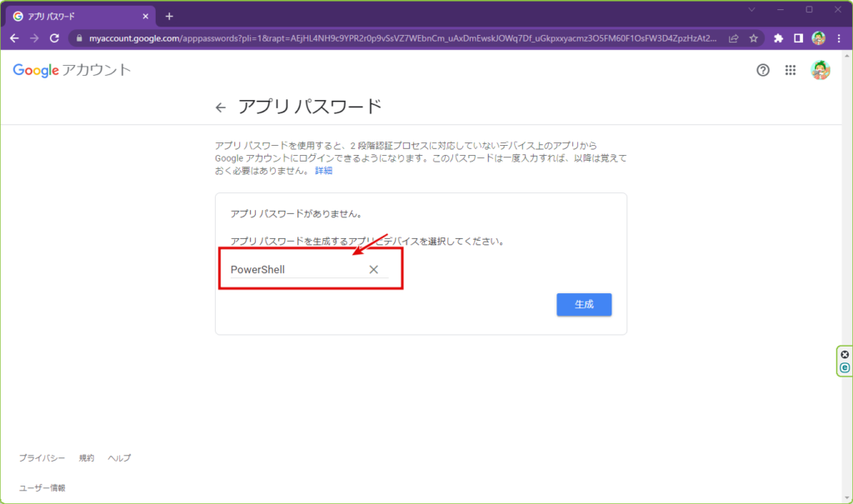853x504 pixels.
Task: Open Chrome profile avatar in toolbar
Action: [x=818, y=38]
